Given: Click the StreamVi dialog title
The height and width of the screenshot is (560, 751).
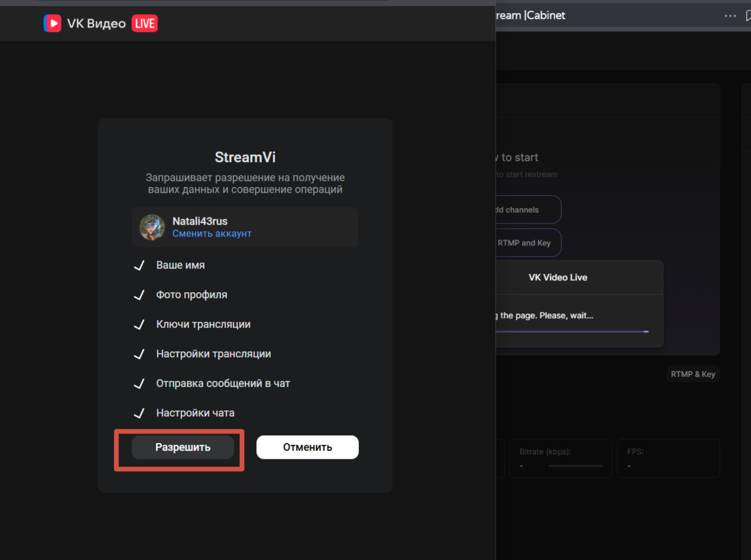Looking at the screenshot, I should [x=245, y=157].
